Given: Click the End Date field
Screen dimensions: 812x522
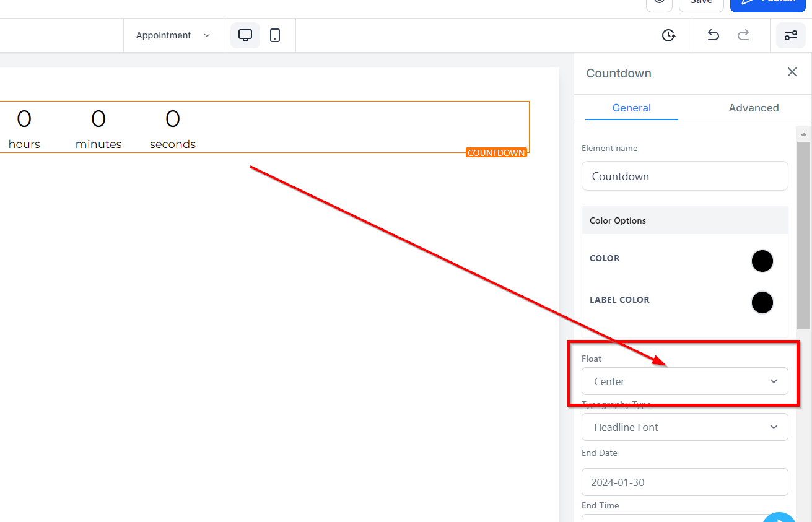Looking at the screenshot, I should (x=685, y=482).
